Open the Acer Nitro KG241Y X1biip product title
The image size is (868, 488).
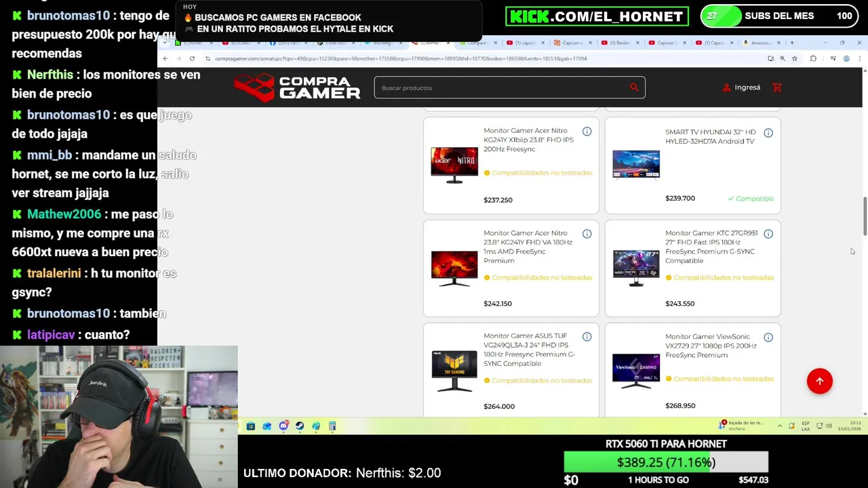click(528, 140)
